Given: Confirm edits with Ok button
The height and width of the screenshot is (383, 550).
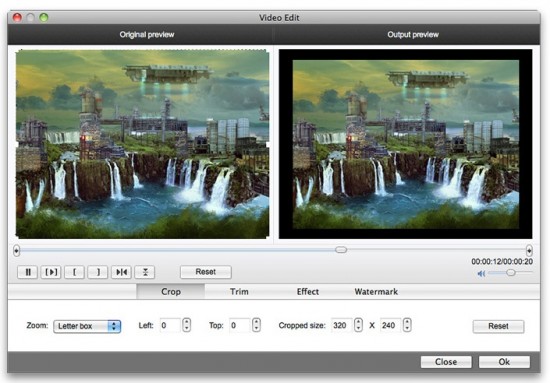Looking at the screenshot, I should click(504, 362).
